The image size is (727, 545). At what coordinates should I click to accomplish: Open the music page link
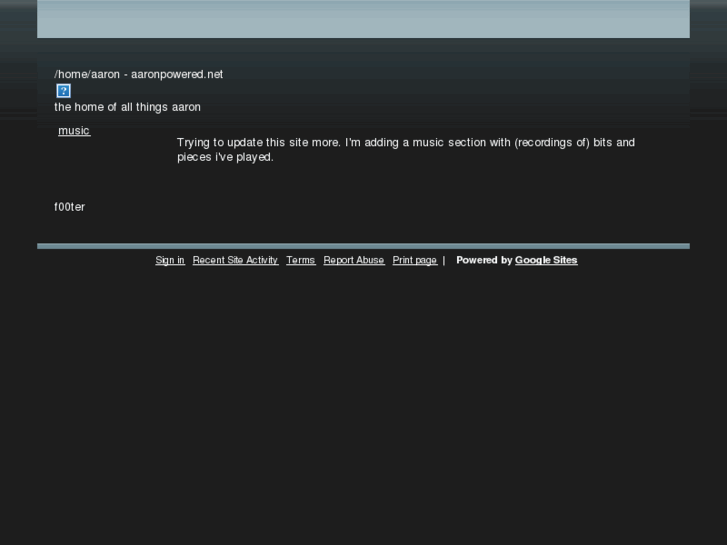click(x=74, y=131)
